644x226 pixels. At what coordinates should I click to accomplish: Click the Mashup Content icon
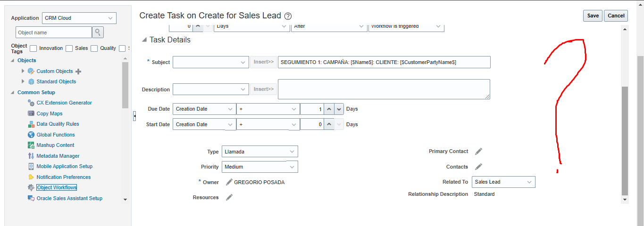point(31,145)
